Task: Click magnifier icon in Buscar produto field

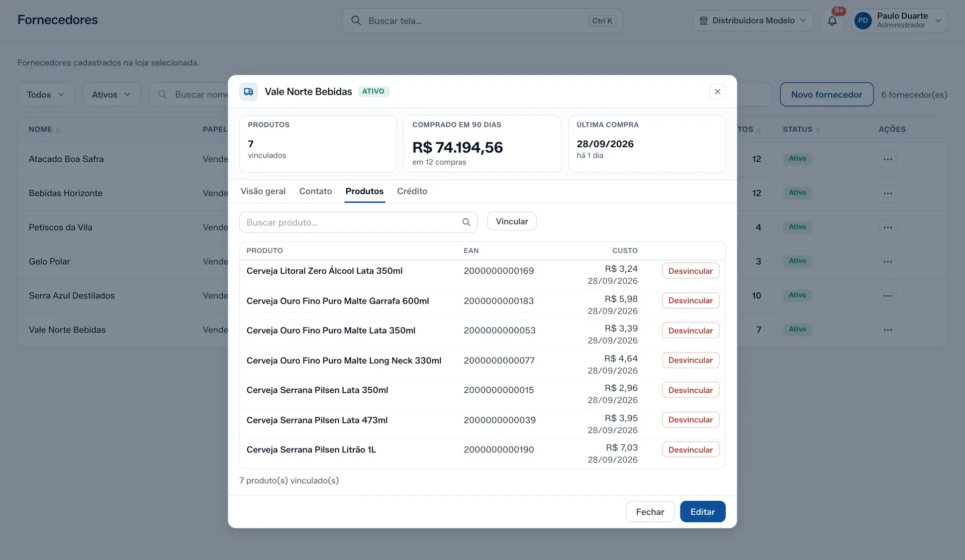Action: click(x=466, y=222)
